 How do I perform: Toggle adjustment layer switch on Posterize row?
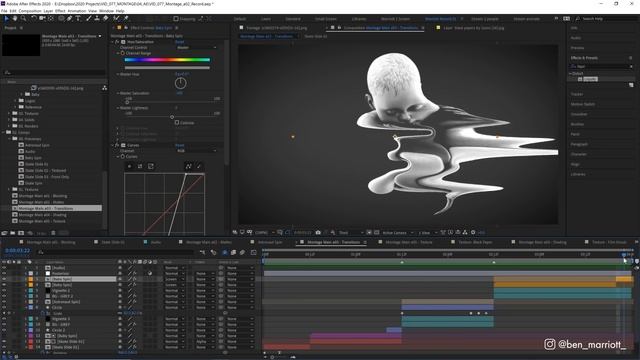pos(150,273)
